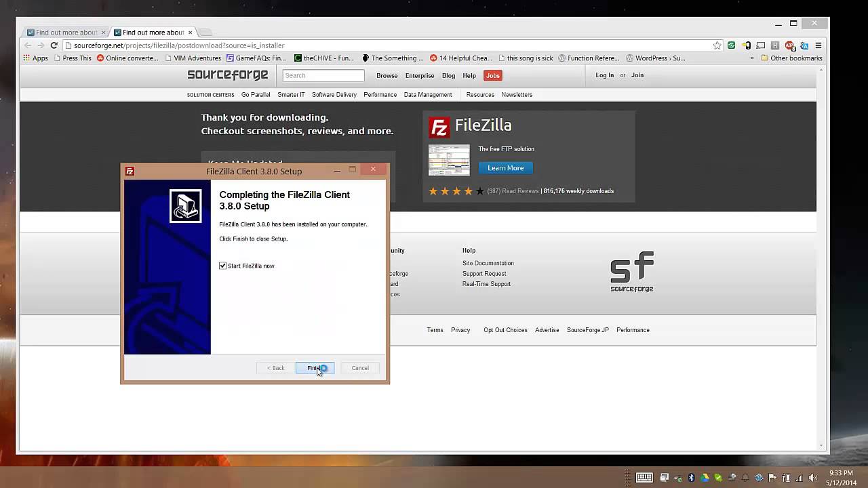This screenshot has width=868, height=488.
Task: Open the Enterprise menu item
Action: click(420, 75)
